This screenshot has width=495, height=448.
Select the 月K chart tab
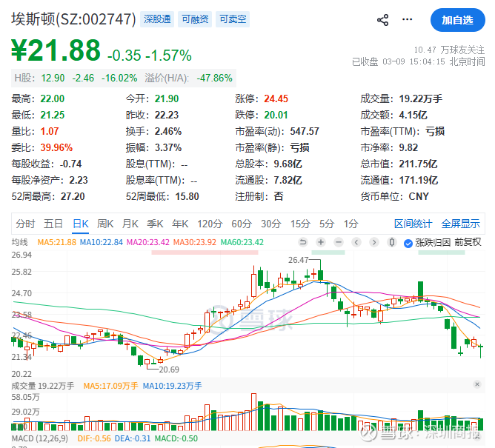coord(130,224)
